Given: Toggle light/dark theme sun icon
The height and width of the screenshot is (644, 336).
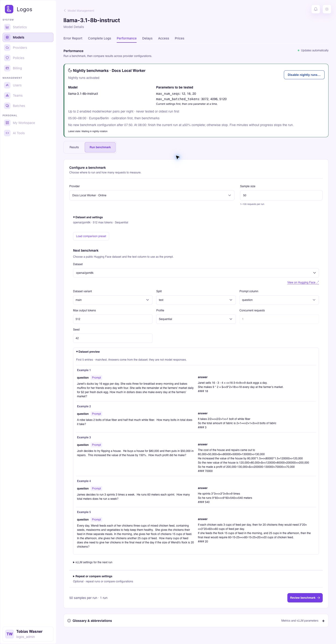Looking at the screenshot, I should [x=327, y=9].
